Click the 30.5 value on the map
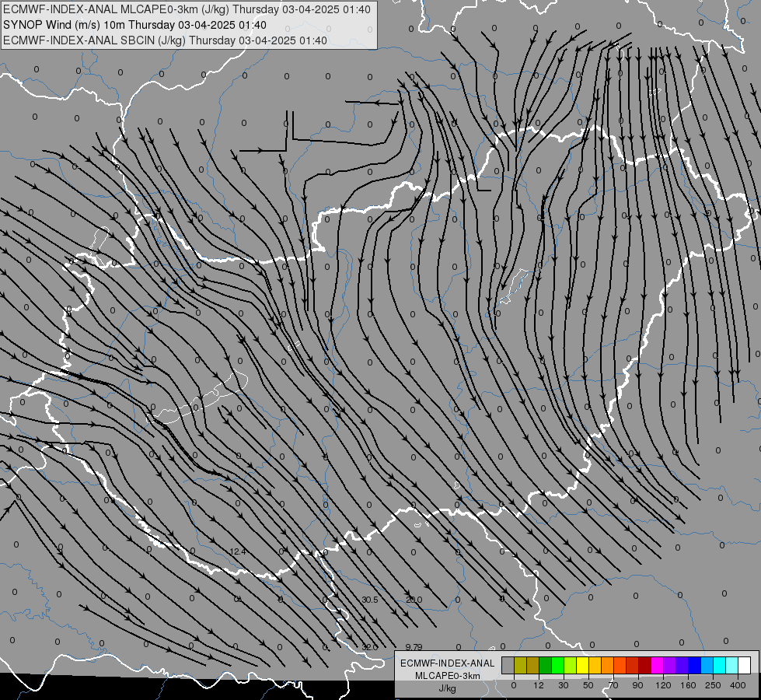The height and width of the screenshot is (700, 761). (370, 600)
